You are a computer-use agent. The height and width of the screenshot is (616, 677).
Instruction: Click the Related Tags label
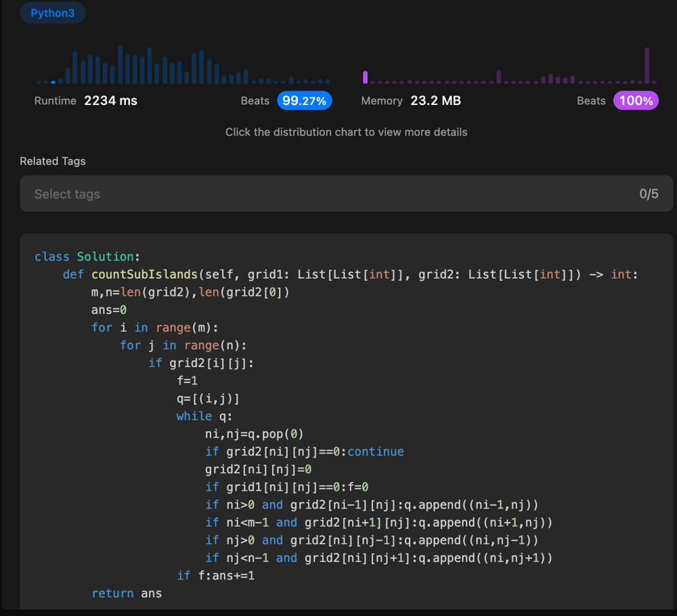[x=53, y=161]
